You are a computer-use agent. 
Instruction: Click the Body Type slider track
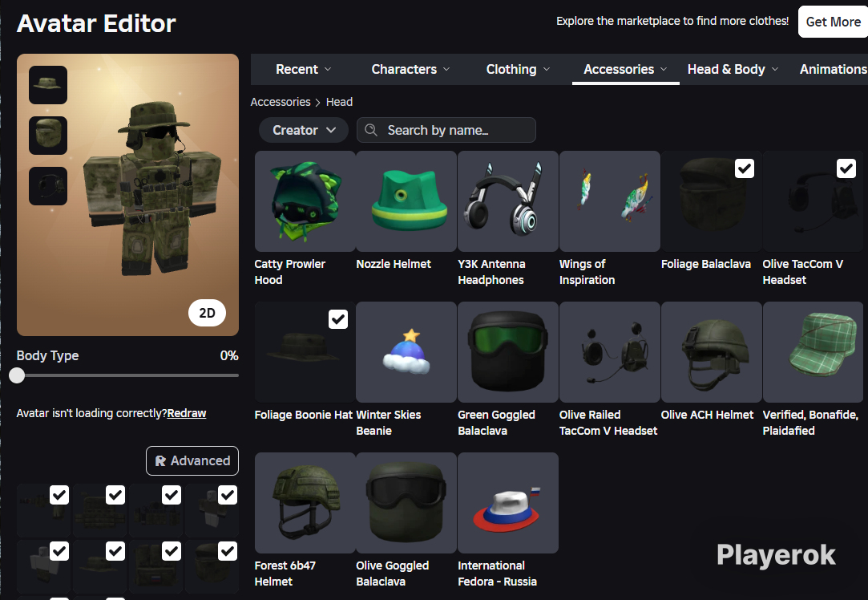(128, 375)
